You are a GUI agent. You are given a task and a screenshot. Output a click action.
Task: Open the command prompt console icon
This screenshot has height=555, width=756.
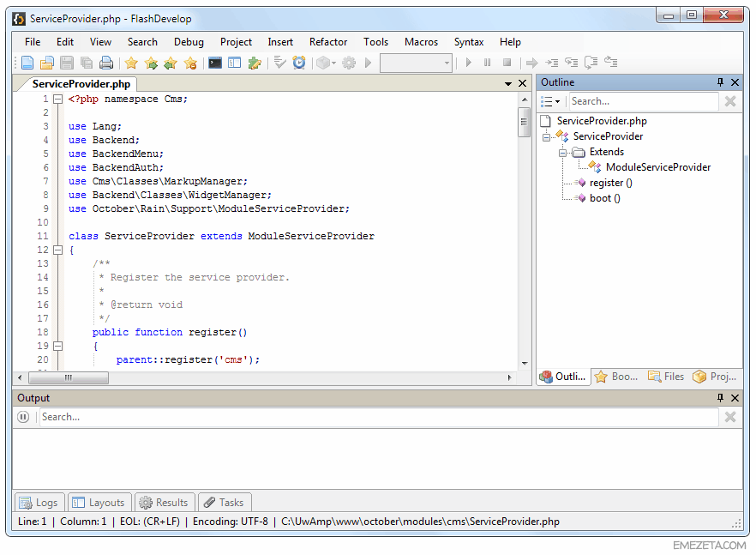(215, 63)
